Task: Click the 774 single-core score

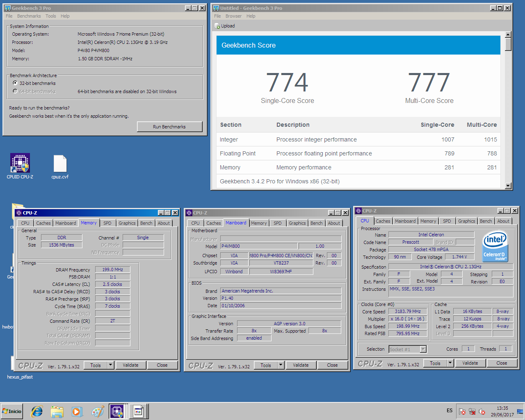Action: (x=287, y=82)
